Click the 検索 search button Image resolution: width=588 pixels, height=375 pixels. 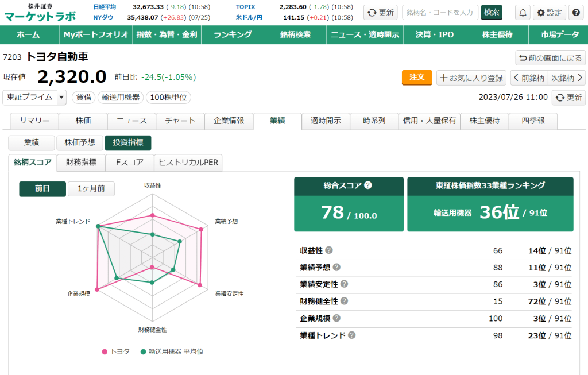[x=492, y=13]
